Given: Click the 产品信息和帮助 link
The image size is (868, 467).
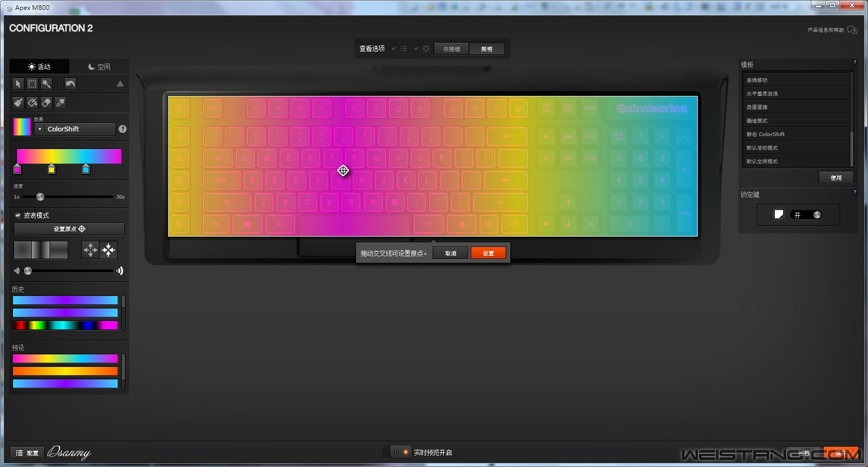Looking at the screenshot, I should point(825,30).
